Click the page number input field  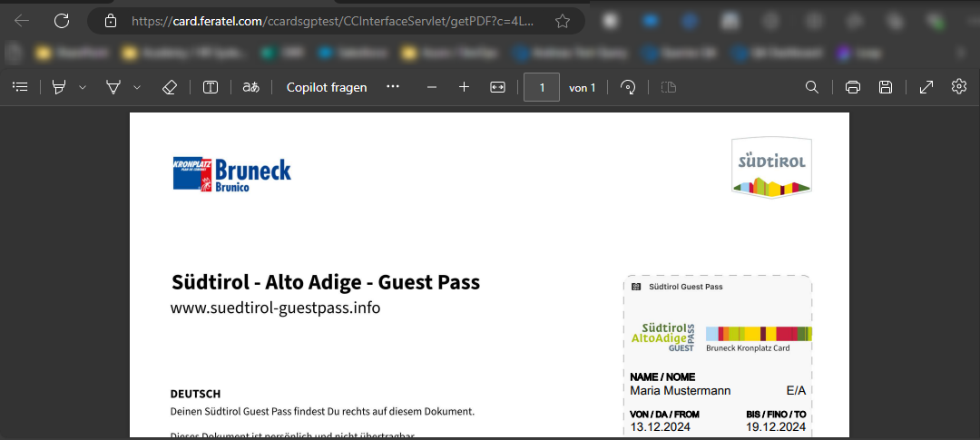click(541, 87)
